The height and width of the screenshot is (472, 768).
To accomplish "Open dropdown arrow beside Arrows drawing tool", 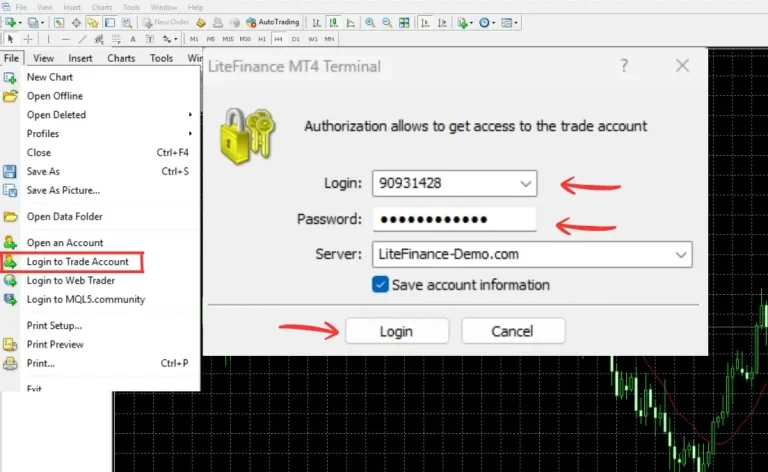I will tap(176, 39).
